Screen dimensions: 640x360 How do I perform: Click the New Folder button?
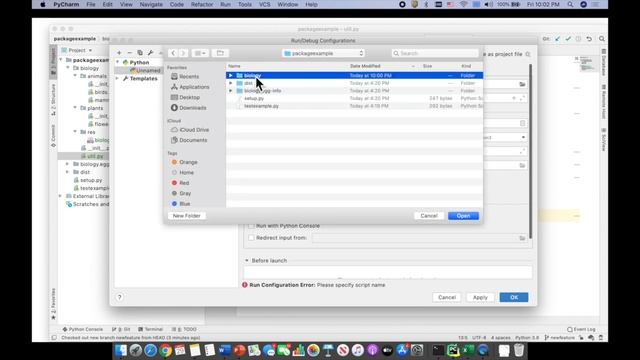click(187, 216)
